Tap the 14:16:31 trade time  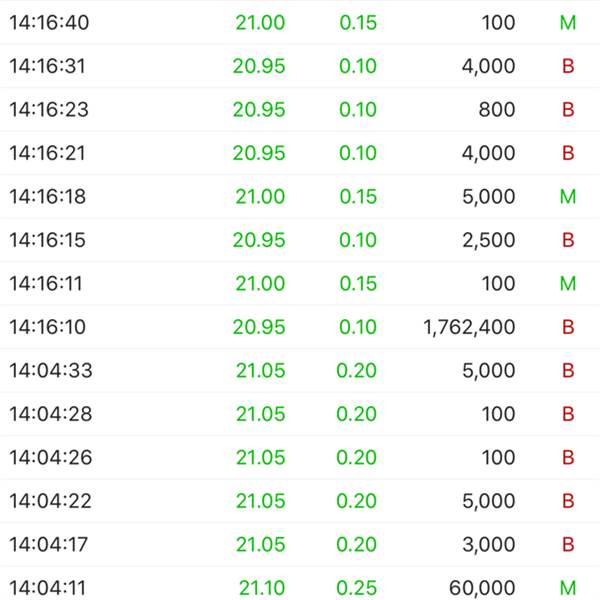(47, 66)
